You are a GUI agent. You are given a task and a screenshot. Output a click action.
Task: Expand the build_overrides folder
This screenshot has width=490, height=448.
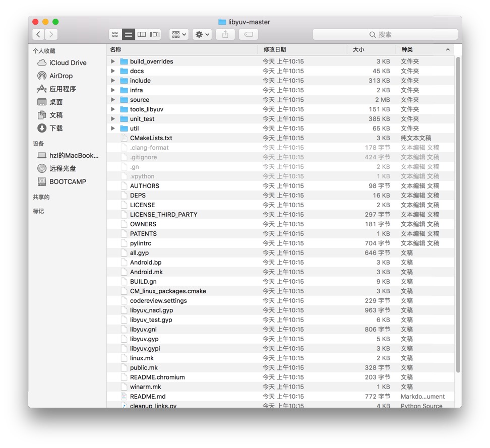pos(113,61)
